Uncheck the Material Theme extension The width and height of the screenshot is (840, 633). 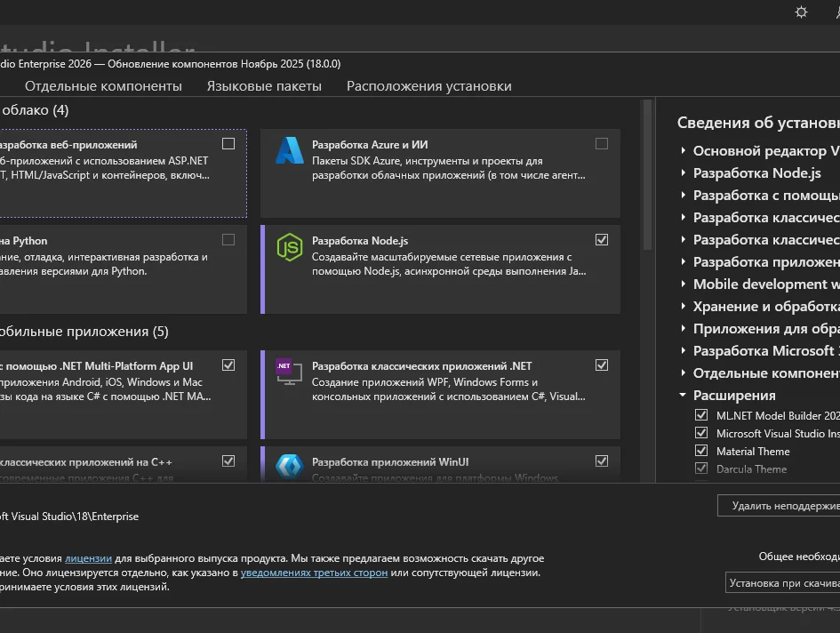click(701, 451)
